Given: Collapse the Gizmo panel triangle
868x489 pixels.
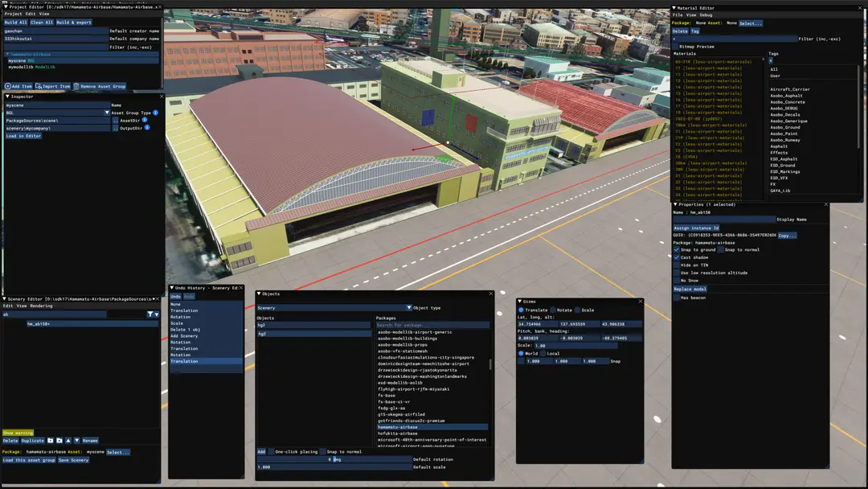Looking at the screenshot, I should pyautogui.click(x=520, y=302).
